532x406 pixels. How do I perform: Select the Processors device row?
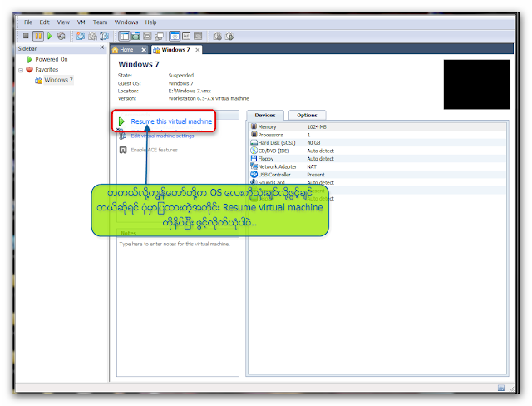coord(377,135)
